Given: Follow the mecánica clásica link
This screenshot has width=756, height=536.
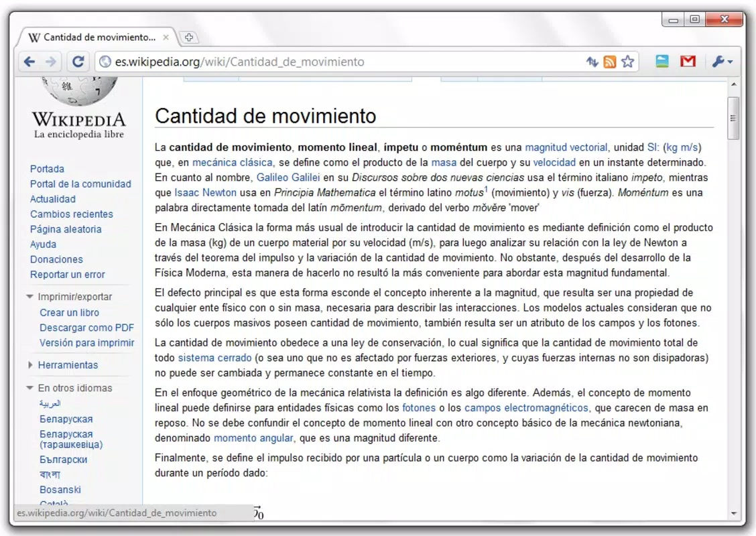Looking at the screenshot, I should pyautogui.click(x=233, y=162).
